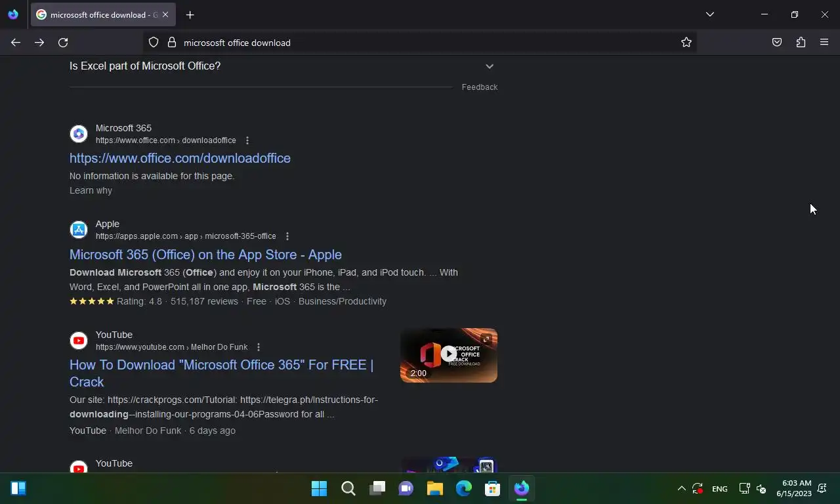Go back to the previous page
This screenshot has width=840, height=504.
(x=16, y=43)
